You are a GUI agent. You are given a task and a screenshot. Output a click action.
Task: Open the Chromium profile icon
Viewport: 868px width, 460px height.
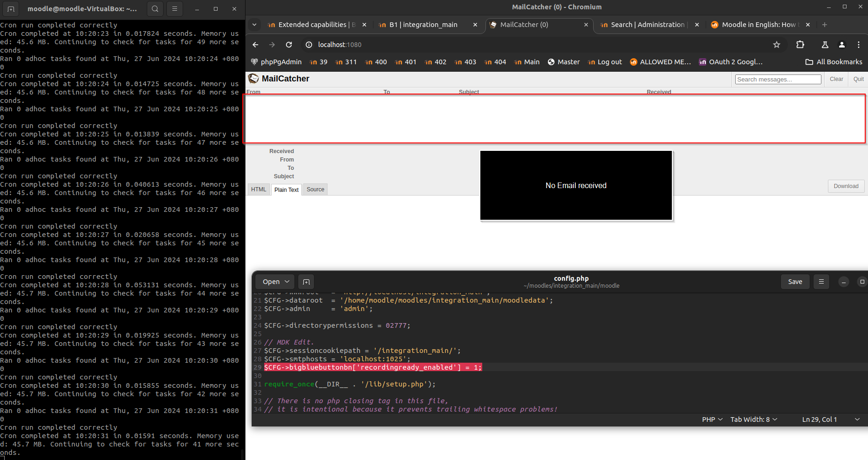click(841, 45)
